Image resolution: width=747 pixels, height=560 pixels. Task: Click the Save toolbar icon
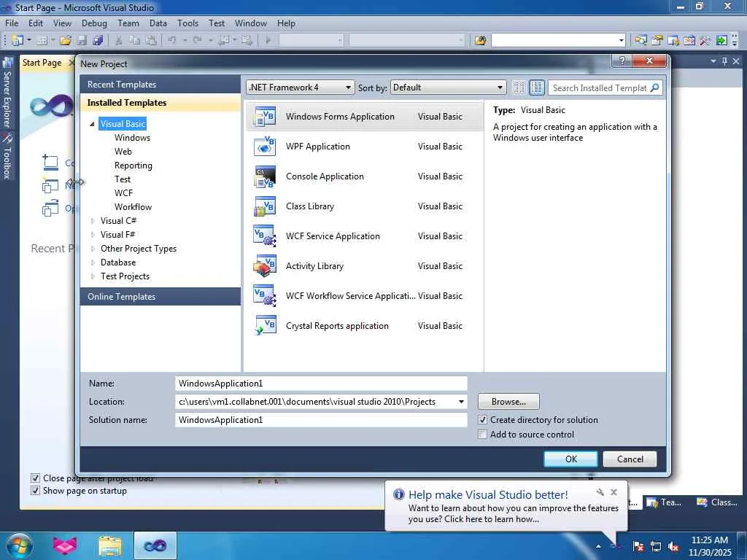coord(82,41)
